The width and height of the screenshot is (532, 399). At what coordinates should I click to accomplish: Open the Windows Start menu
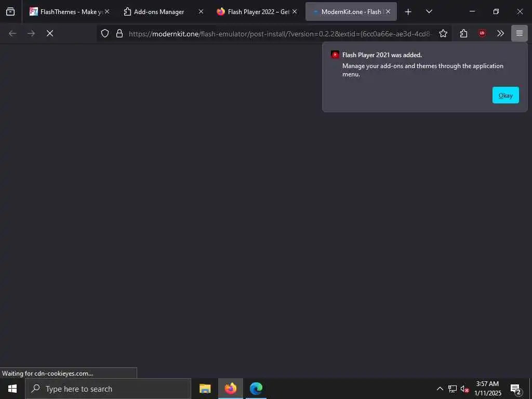[12, 389]
